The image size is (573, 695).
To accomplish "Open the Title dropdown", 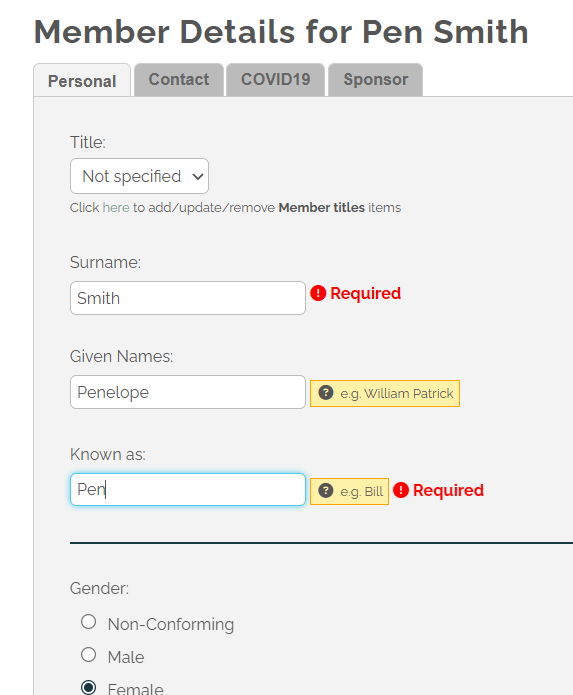I will tap(139, 176).
